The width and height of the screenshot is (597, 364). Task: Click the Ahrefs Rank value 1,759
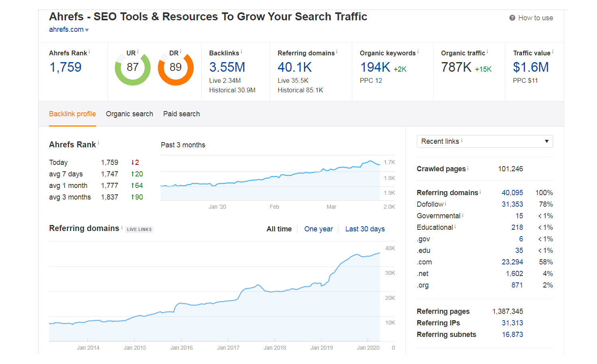pyautogui.click(x=65, y=67)
